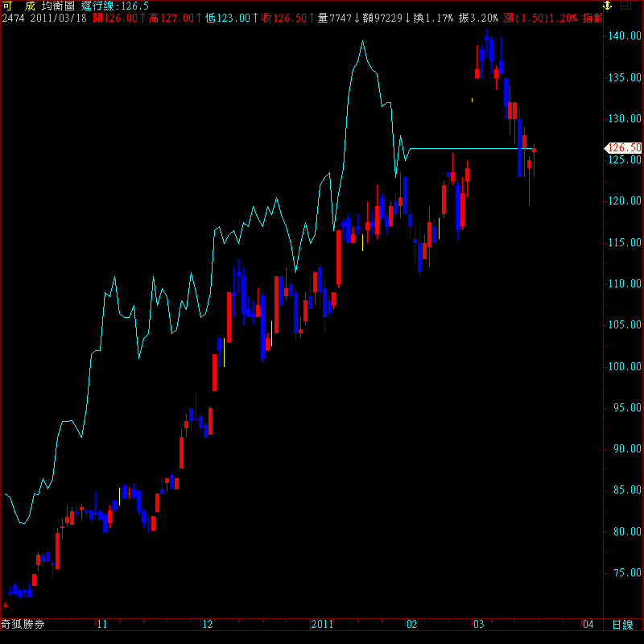Open the 日線 period selector
This screenshot has width=644, height=644.
click(x=622, y=624)
